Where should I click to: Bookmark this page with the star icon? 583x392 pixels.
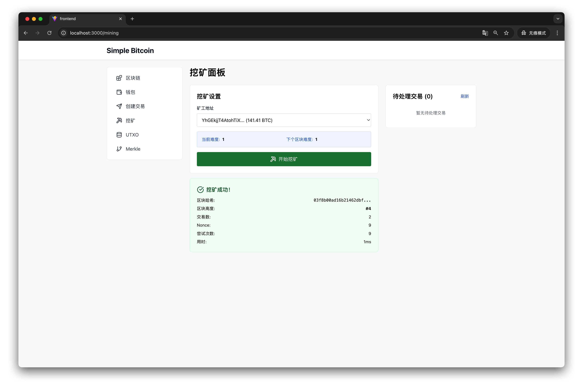506,33
